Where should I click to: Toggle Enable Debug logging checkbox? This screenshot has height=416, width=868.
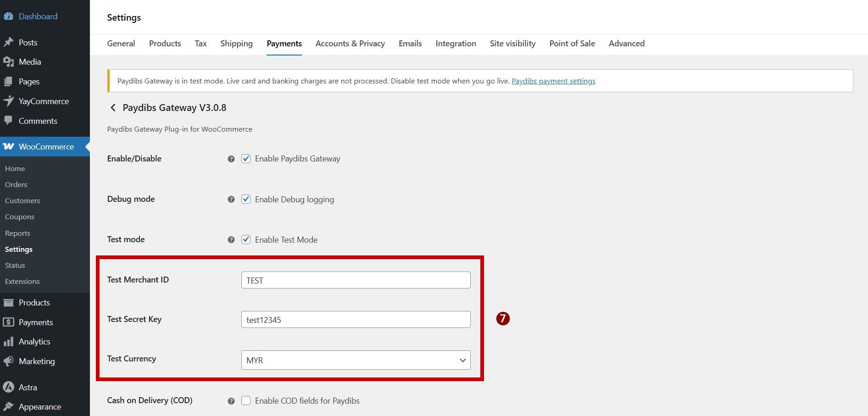click(x=246, y=199)
